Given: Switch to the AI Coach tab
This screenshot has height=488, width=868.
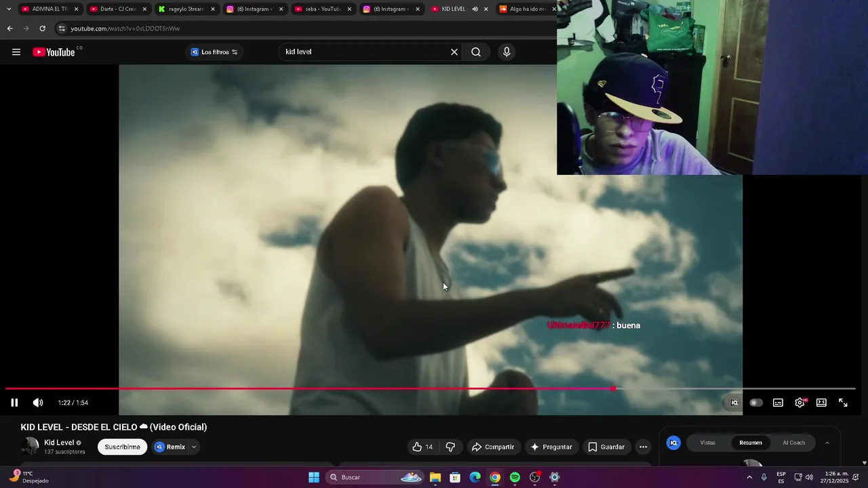Looking at the screenshot, I should point(793,443).
